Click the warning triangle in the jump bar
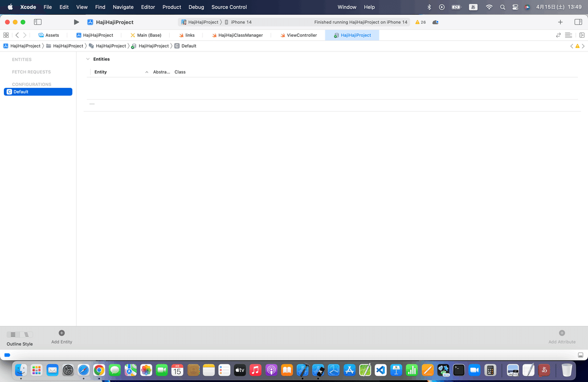 pyautogui.click(x=577, y=46)
